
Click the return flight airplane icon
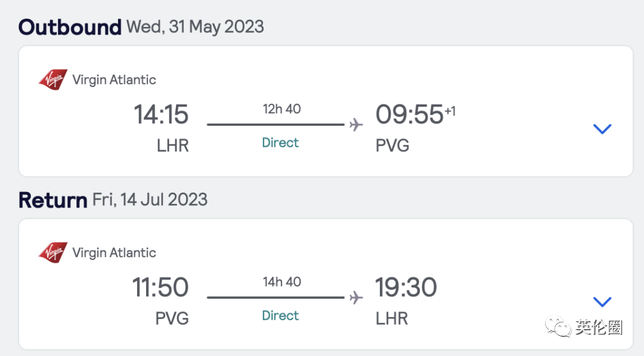click(x=356, y=298)
